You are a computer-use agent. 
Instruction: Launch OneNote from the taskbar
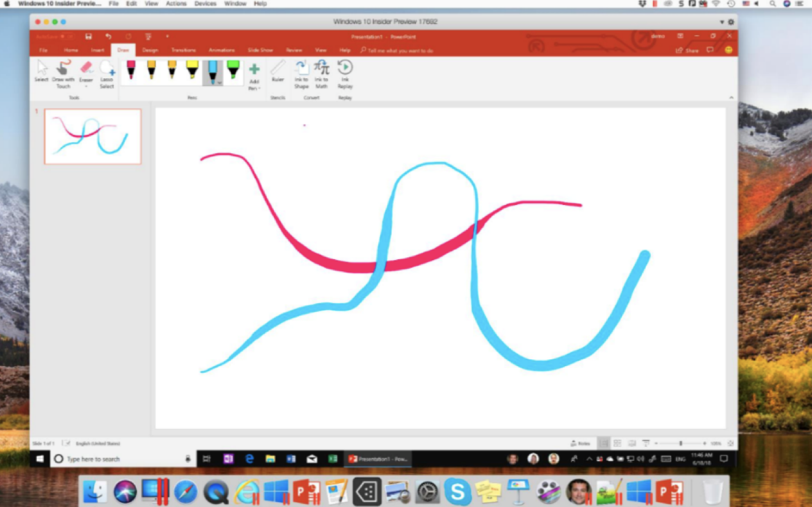pyautogui.click(x=228, y=459)
